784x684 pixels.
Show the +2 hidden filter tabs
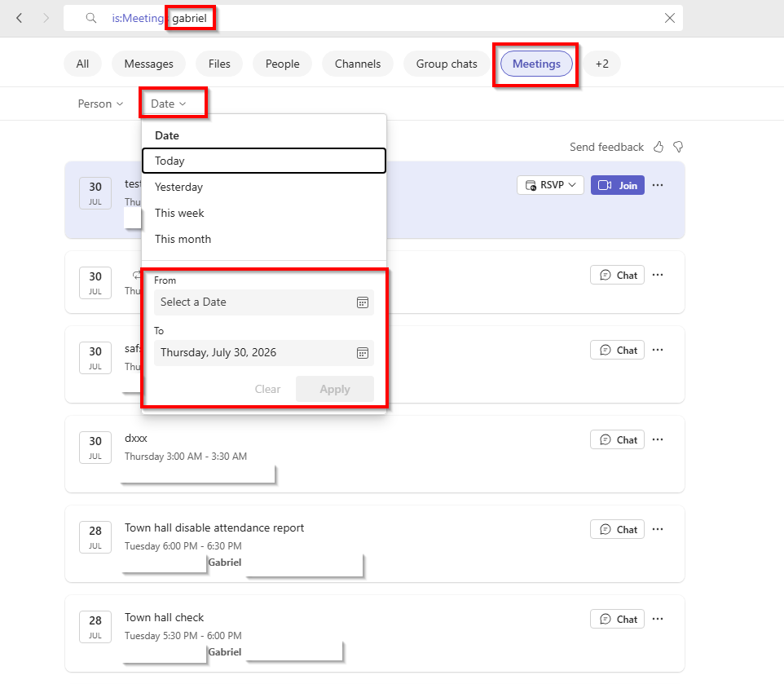(x=602, y=64)
